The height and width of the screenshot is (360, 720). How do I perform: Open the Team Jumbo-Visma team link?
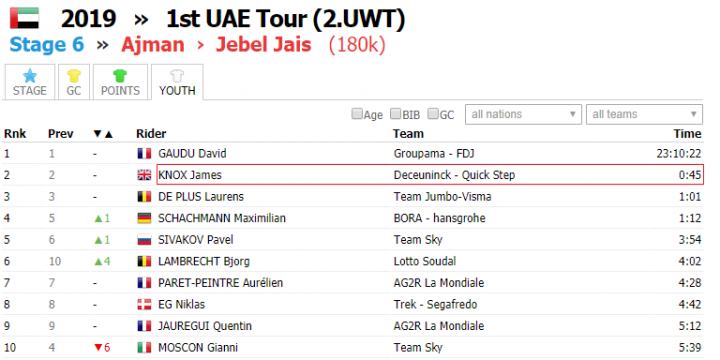(x=443, y=197)
